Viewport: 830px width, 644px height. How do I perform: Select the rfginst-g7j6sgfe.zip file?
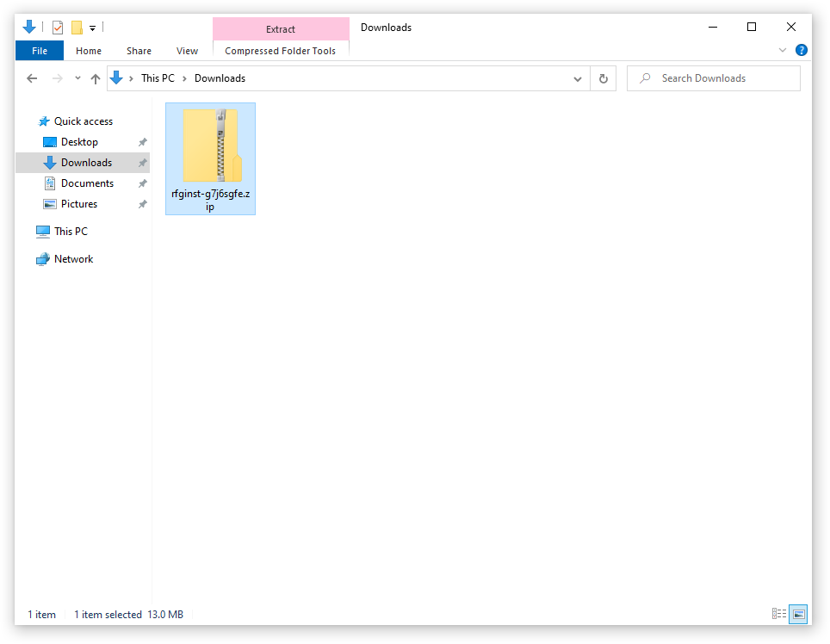pyautogui.click(x=211, y=158)
